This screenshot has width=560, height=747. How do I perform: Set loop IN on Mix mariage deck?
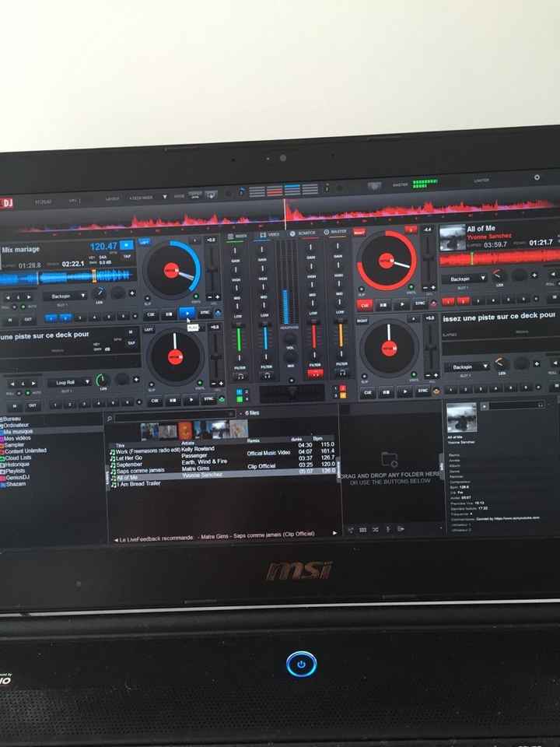[10, 320]
